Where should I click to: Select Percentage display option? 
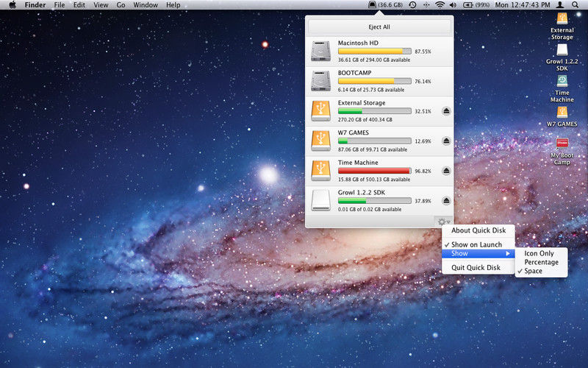(541, 262)
